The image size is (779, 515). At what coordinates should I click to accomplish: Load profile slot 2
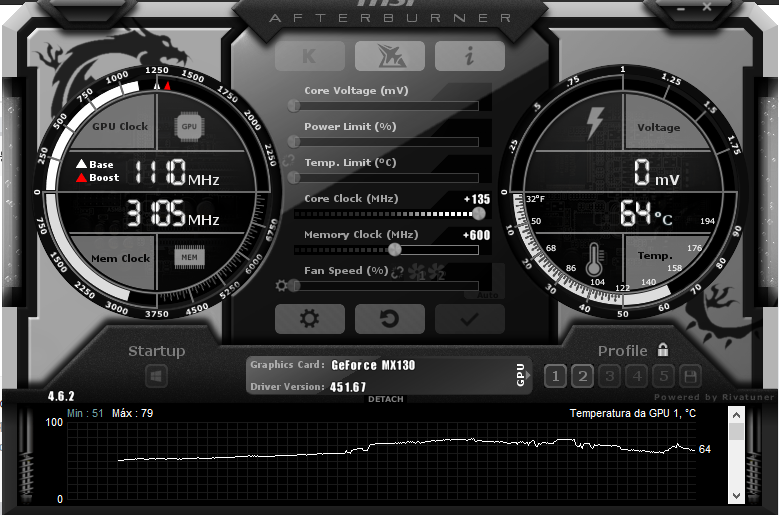click(x=583, y=376)
